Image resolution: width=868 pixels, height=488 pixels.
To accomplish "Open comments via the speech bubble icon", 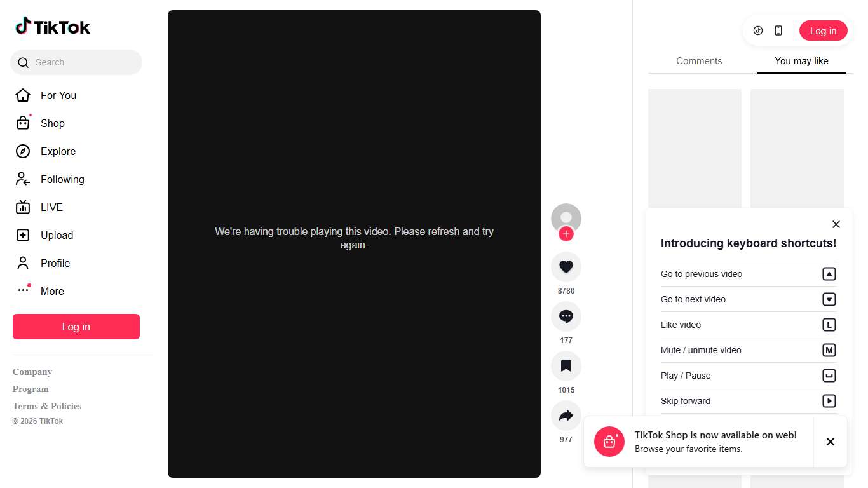I will 566,316.
